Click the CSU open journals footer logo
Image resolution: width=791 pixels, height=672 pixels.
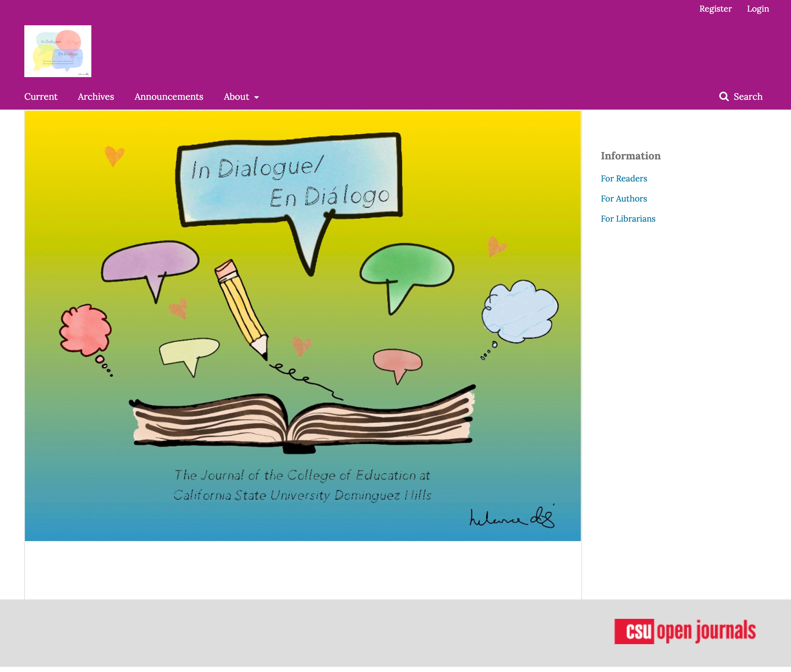[685, 631]
